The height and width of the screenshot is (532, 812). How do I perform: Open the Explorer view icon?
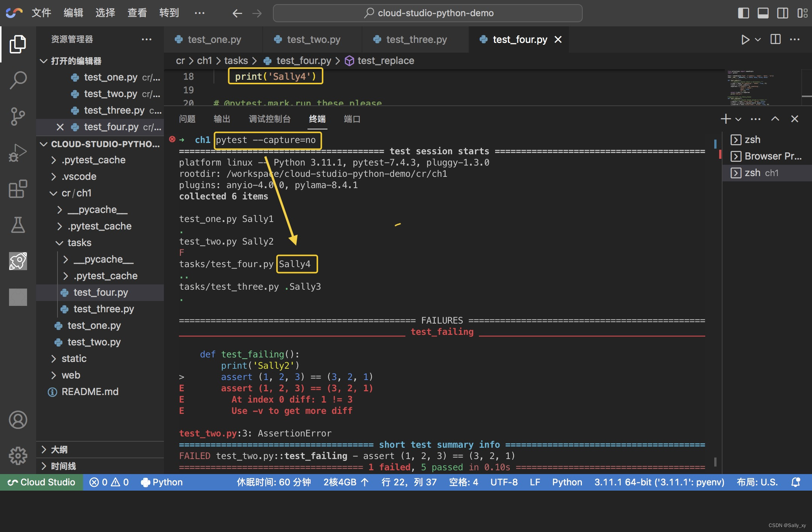tap(18, 44)
